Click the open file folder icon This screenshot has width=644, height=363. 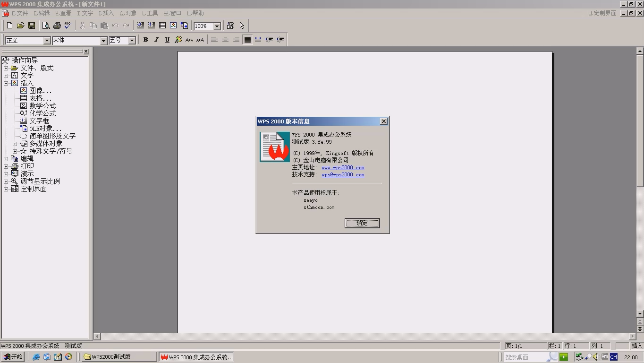(x=20, y=26)
